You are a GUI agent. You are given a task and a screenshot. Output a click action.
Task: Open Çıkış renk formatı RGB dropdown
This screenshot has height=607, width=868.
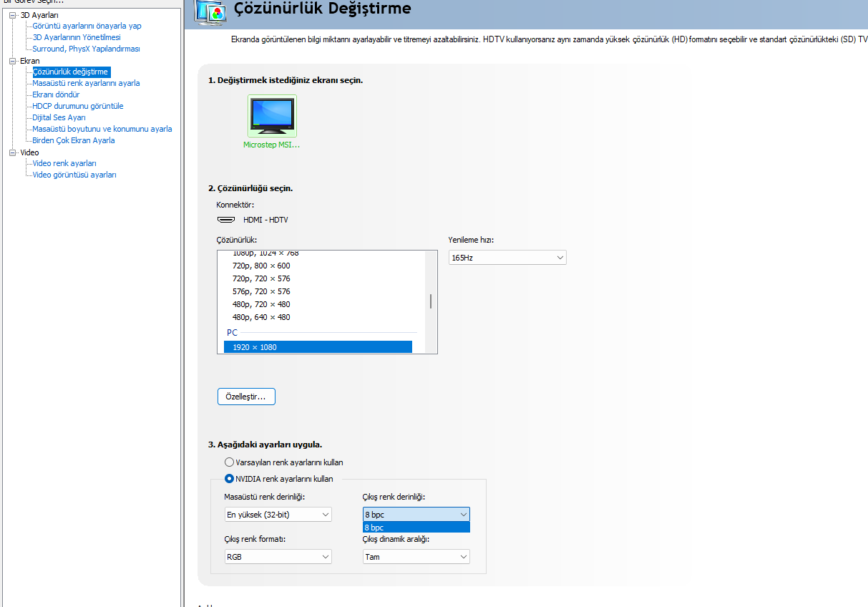pos(278,556)
